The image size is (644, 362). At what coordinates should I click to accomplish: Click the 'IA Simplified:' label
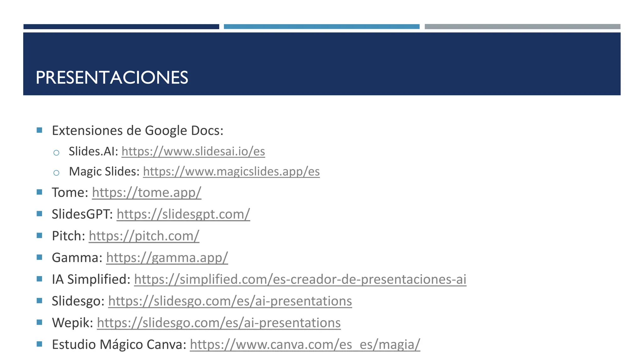pos(91,279)
